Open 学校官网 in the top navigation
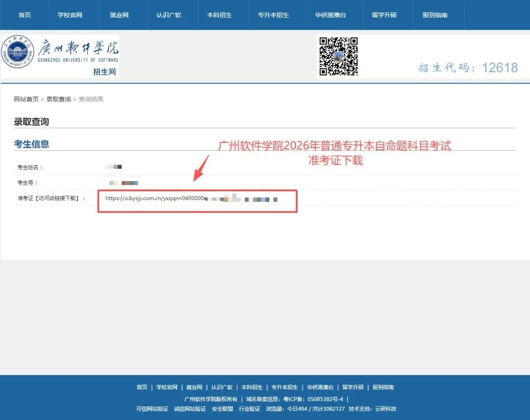Image resolution: width=530 pixels, height=420 pixels. [x=70, y=15]
